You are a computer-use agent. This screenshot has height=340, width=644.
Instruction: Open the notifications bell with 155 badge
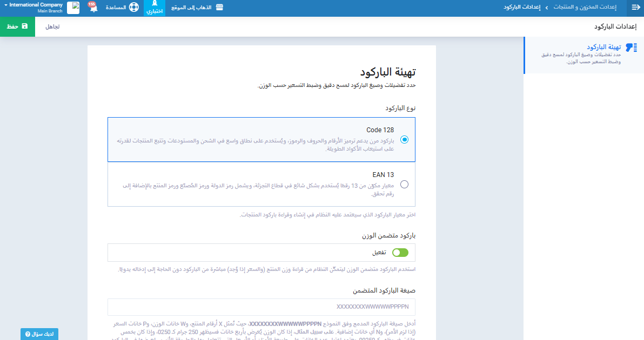point(92,8)
